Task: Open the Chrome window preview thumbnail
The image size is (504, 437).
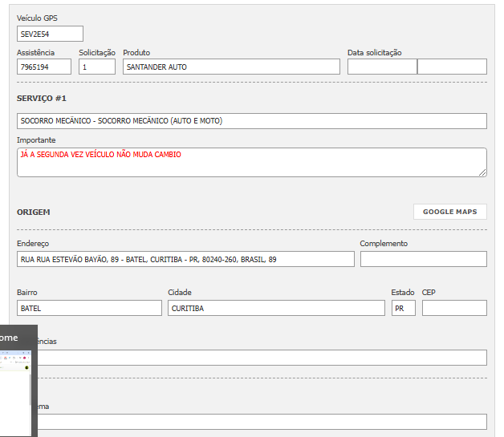Action: (16, 393)
